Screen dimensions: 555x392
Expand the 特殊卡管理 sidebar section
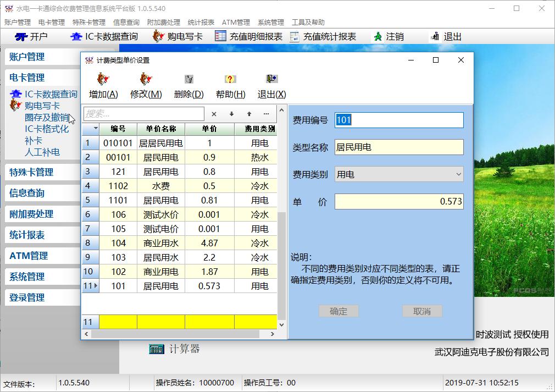(31, 172)
